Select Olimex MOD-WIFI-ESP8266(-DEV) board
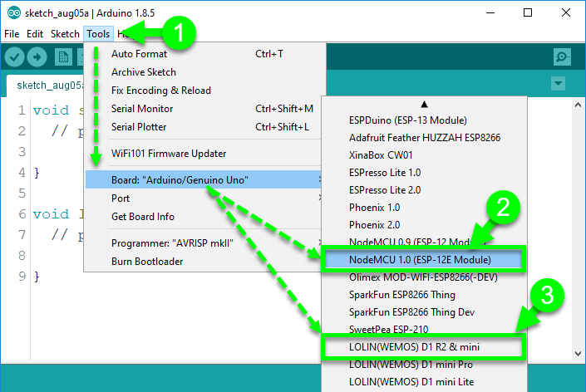The height and width of the screenshot is (392, 586). [x=424, y=277]
